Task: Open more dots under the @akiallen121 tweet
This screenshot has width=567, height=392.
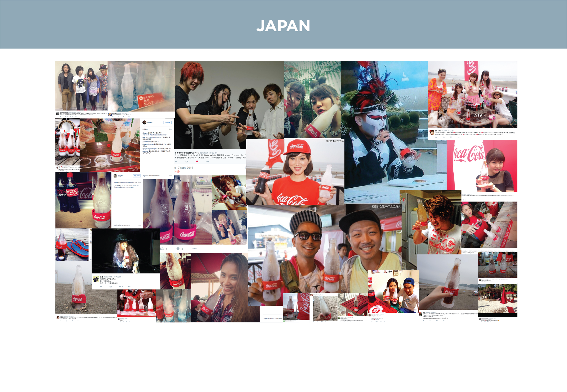Action: pyautogui.click(x=129, y=286)
